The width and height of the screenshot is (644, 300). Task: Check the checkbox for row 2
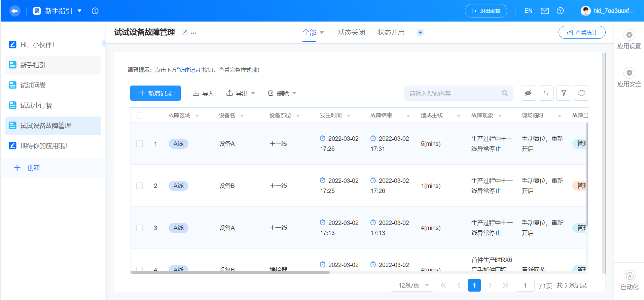click(x=140, y=186)
